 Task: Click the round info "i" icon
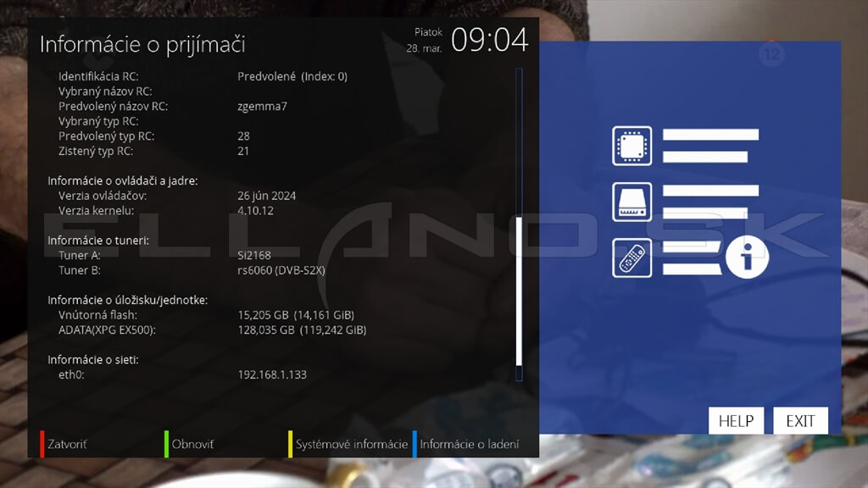747,256
